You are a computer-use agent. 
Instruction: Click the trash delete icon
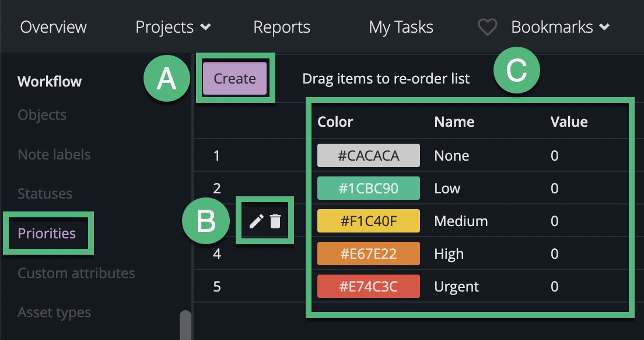pos(275,221)
